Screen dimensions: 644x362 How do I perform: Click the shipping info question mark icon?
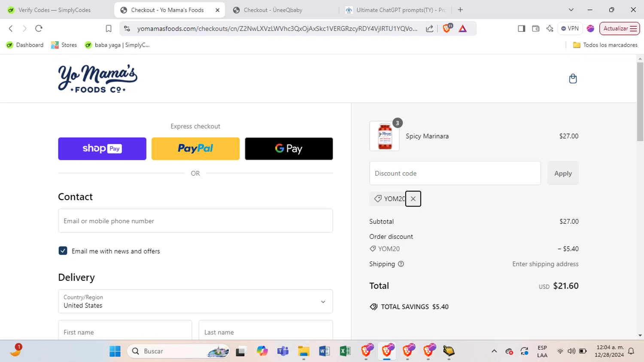tap(401, 264)
